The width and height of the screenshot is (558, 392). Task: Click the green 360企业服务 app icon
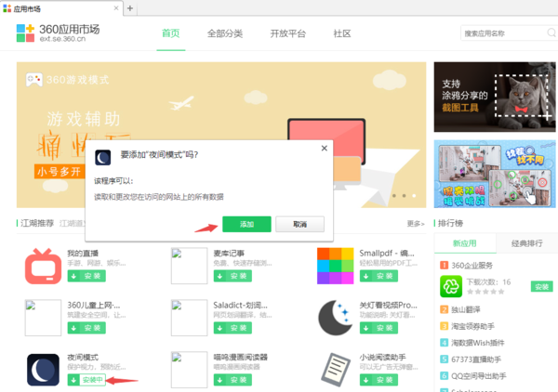[451, 286]
